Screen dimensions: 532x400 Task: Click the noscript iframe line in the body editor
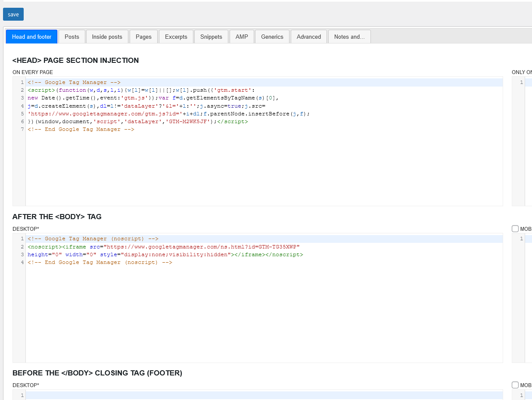coord(164,246)
